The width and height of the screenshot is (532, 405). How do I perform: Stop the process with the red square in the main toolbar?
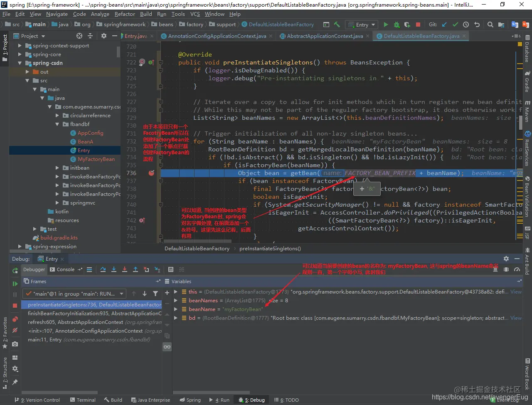coord(418,25)
